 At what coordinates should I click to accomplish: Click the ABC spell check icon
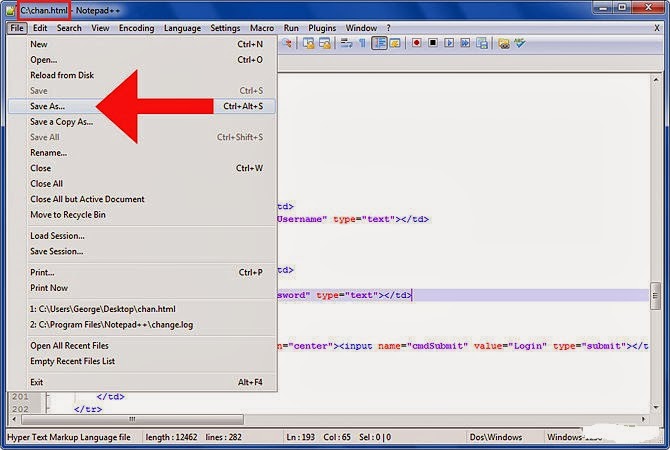520,42
